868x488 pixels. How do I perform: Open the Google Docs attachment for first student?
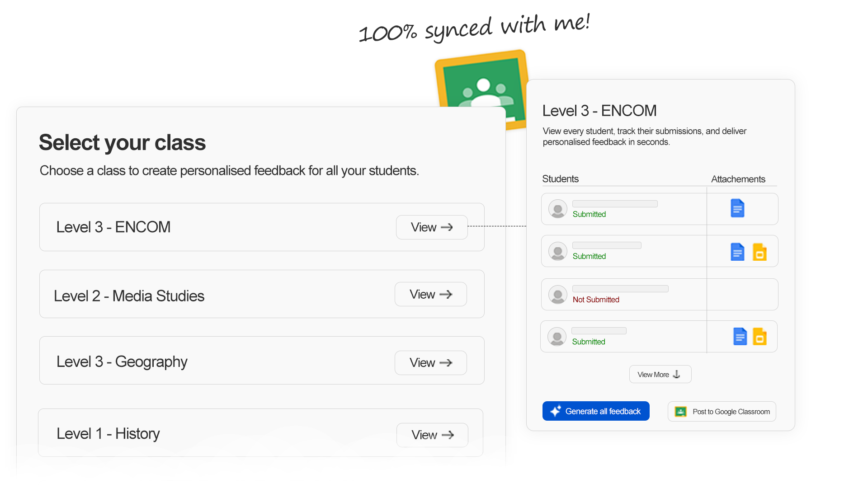(737, 208)
